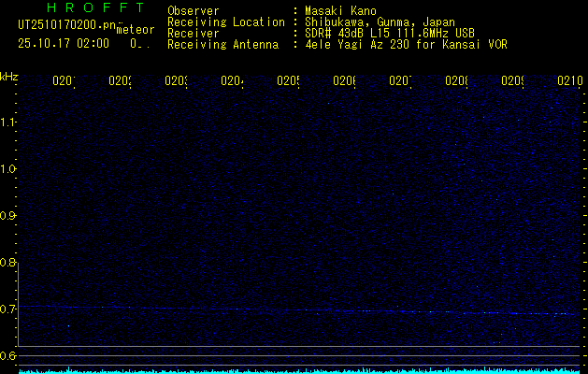Click the kHz axis unit label
588x374 pixels.
[8, 75]
